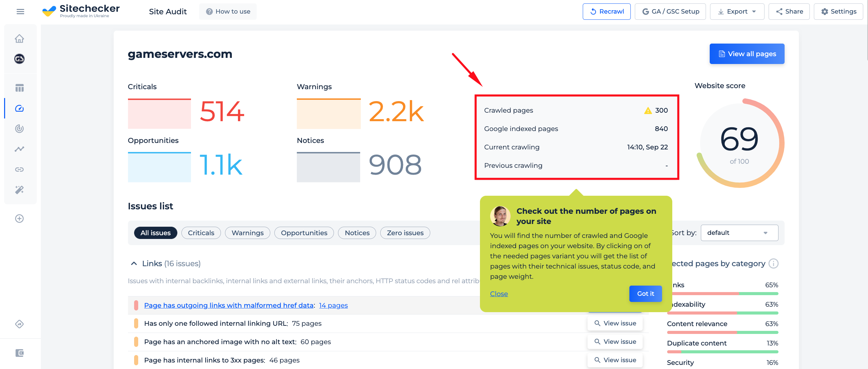Collapse the Links issues section
Viewport: 868px width, 369px height.
[x=134, y=263]
